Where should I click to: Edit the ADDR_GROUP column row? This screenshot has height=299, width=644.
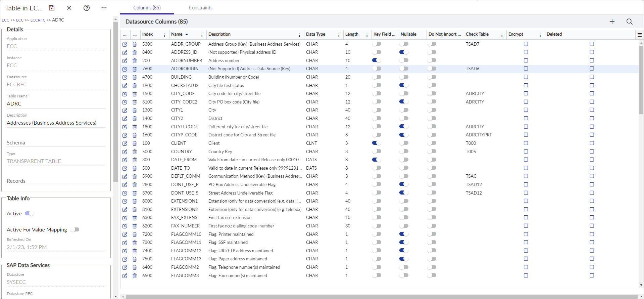coord(125,44)
